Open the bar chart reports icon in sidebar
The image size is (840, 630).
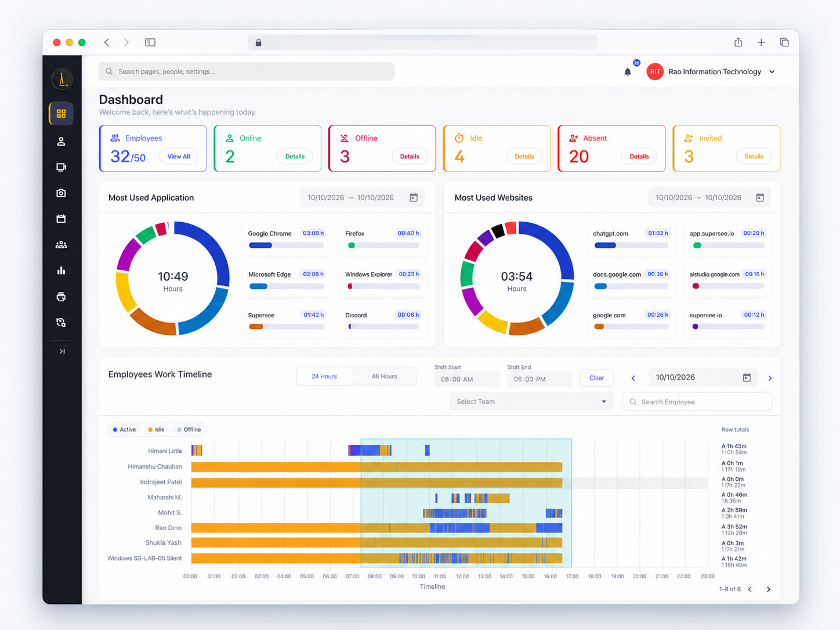pyautogui.click(x=61, y=270)
